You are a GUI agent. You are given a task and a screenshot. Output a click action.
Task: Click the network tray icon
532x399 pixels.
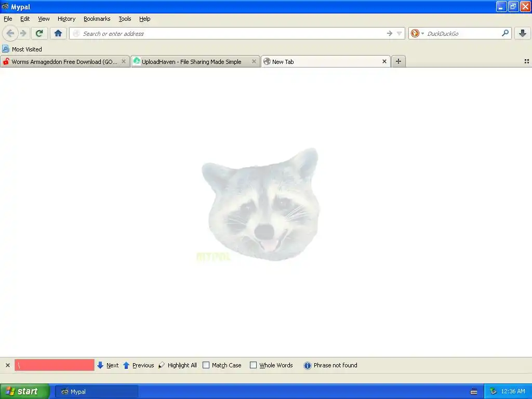[493, 392]
